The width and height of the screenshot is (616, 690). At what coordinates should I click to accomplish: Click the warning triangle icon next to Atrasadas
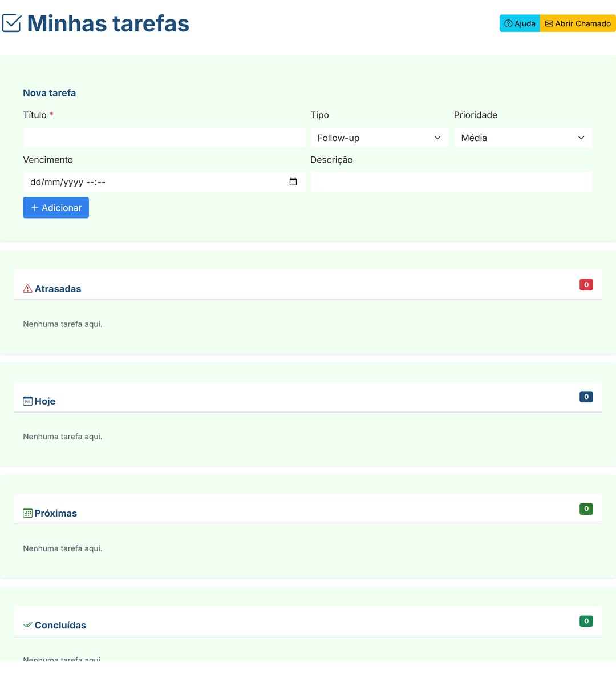[27, 289]
